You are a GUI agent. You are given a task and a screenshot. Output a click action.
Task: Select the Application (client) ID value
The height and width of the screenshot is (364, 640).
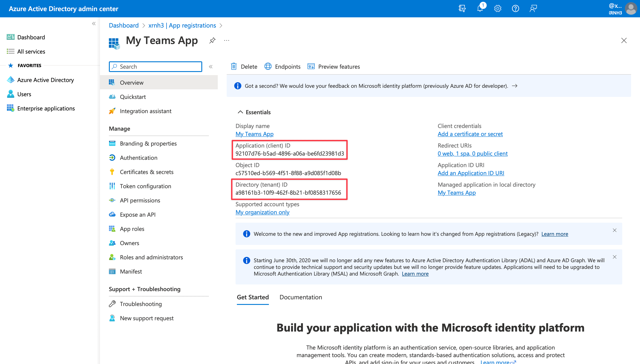(290, 154)
